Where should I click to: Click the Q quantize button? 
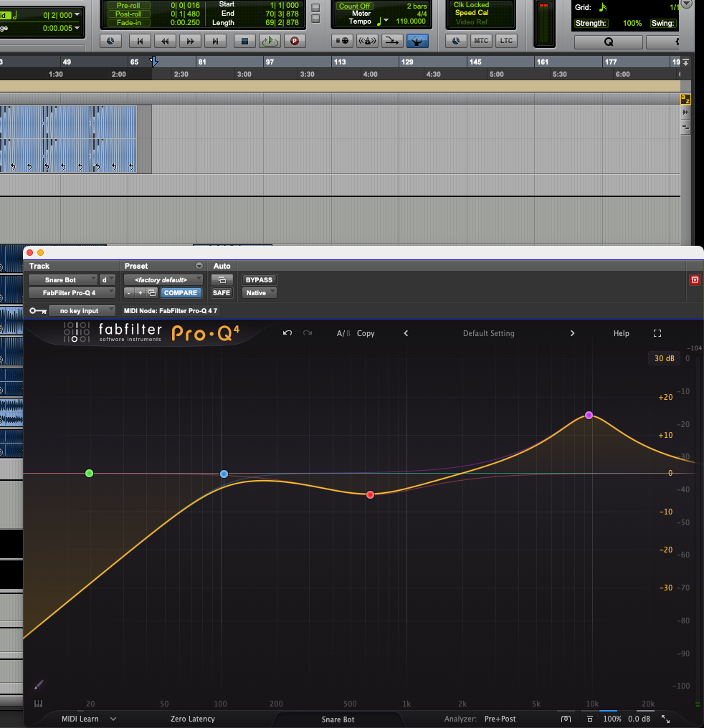609,42
